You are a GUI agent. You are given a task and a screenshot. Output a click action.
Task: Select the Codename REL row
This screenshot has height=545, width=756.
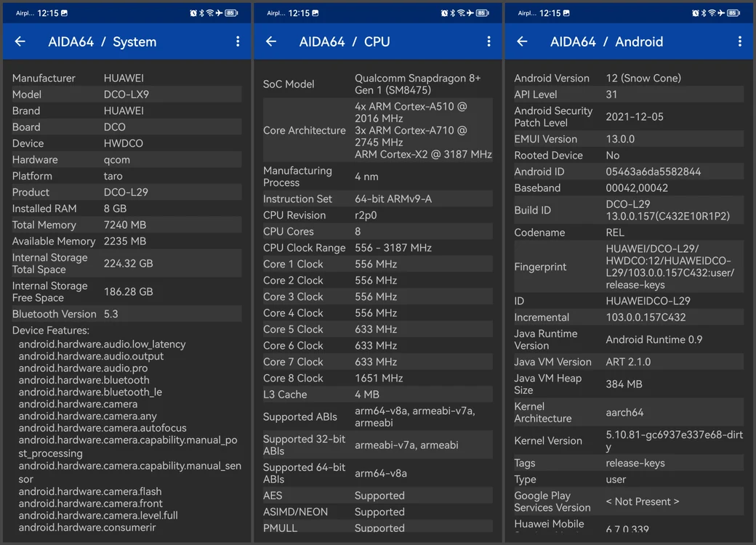629,233
